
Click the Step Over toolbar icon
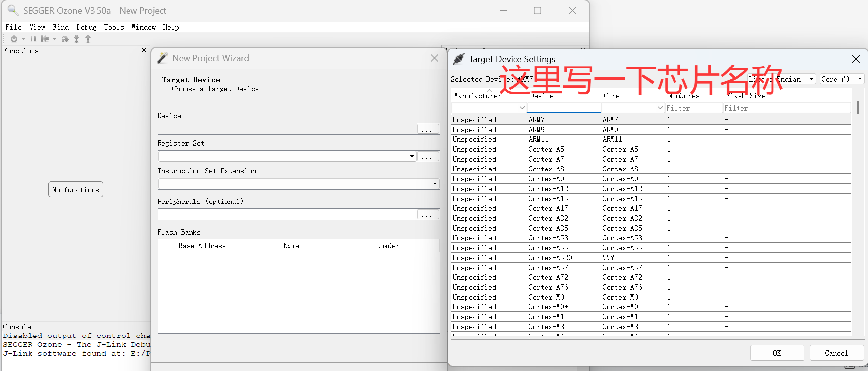[65, 39]
